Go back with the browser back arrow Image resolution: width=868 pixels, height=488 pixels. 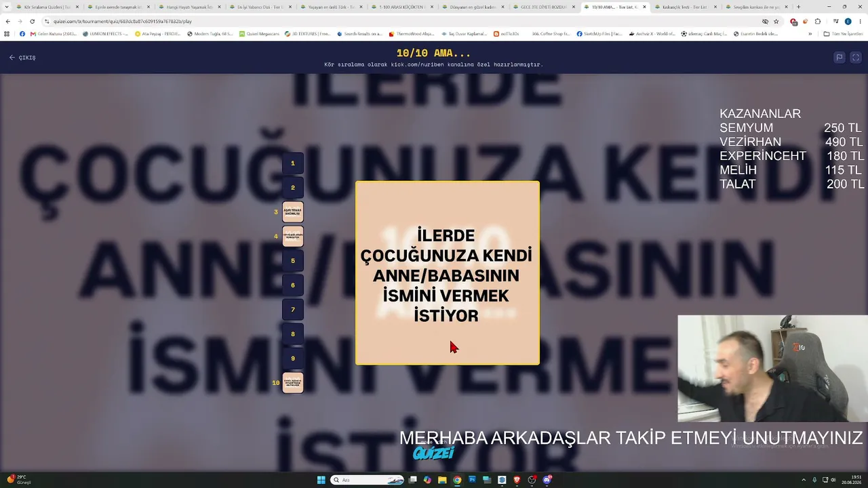tap(7, 21)
